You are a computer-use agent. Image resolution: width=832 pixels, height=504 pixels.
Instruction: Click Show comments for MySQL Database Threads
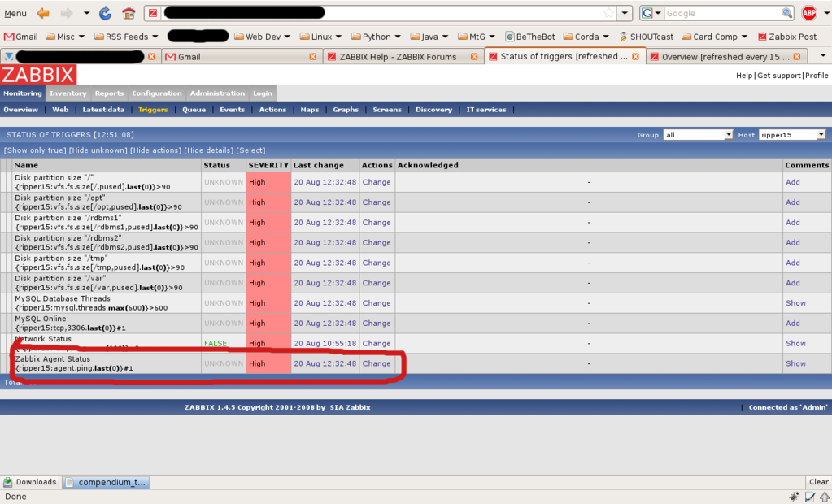(x=795, y=303)
